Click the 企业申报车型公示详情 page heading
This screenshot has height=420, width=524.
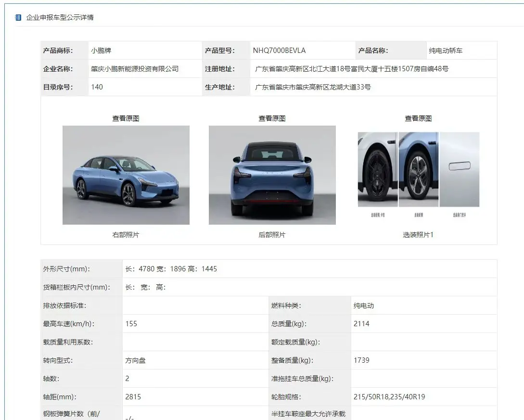coord(60,17)
